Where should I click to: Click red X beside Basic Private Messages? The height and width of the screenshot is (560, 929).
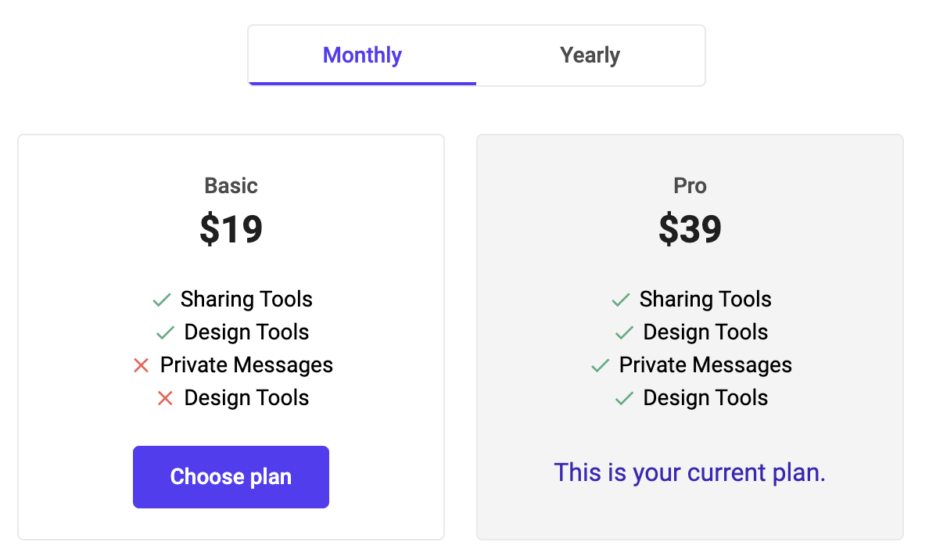click(141, 365)
